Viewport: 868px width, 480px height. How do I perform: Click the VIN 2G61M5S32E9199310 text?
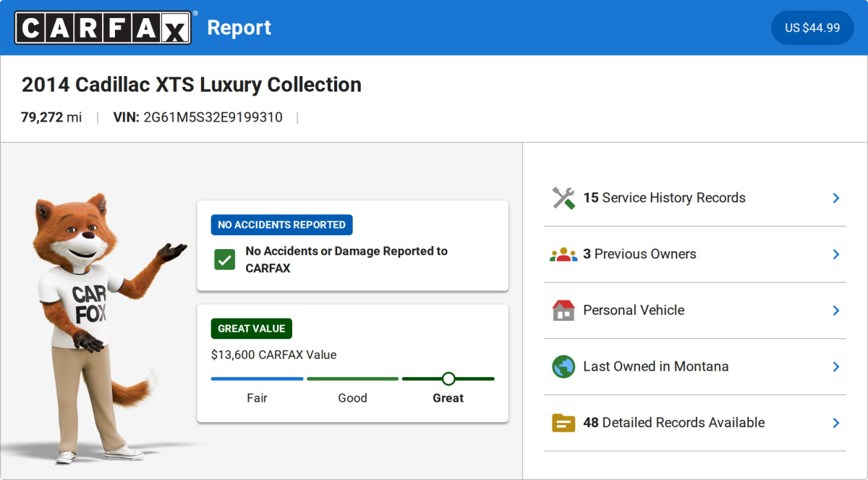point(198,117)
